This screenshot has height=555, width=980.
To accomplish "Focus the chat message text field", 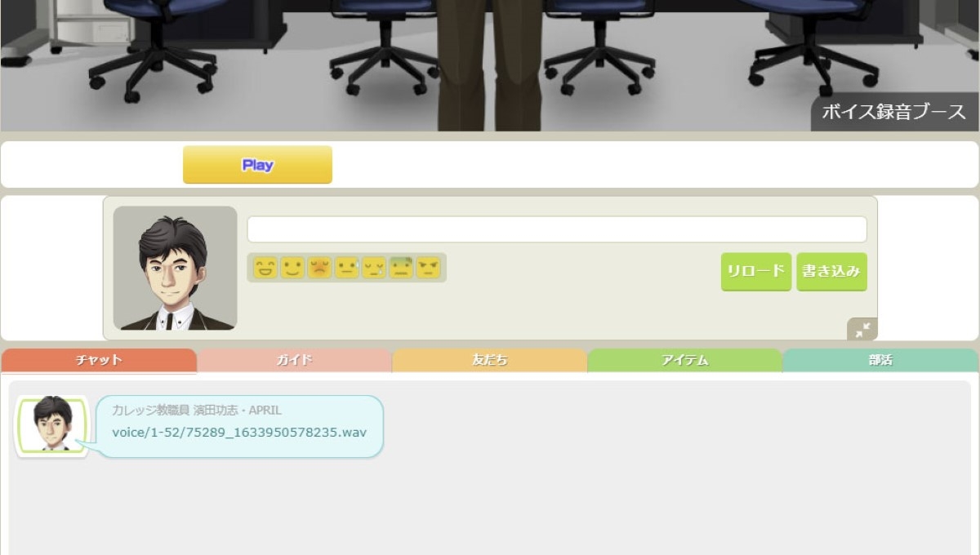I will (556, 229).
